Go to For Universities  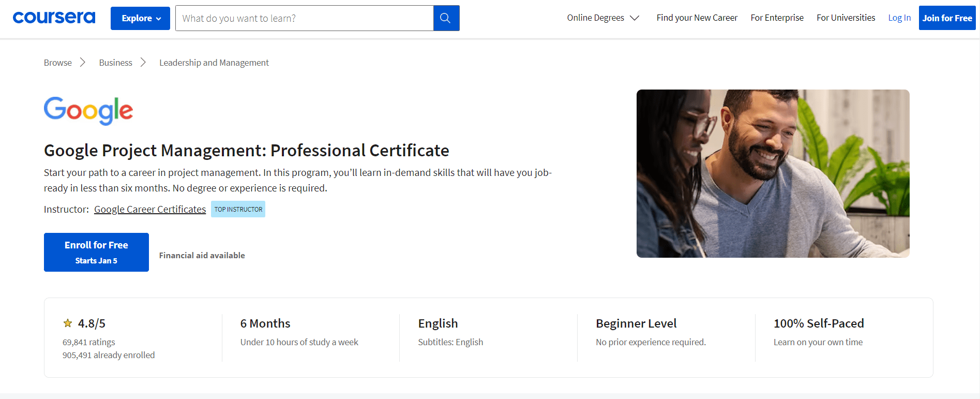click(846, 18)
